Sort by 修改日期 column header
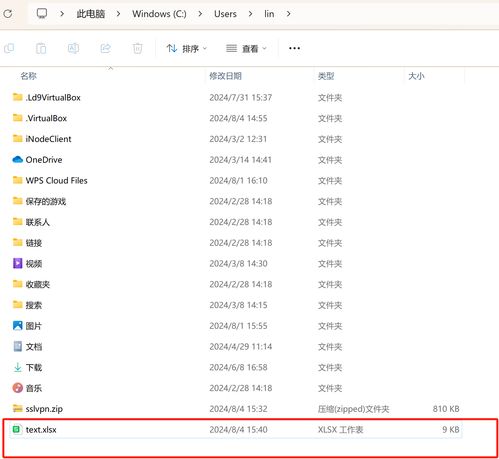The width and height of the screenshot is (499, 459). (225, 76)
